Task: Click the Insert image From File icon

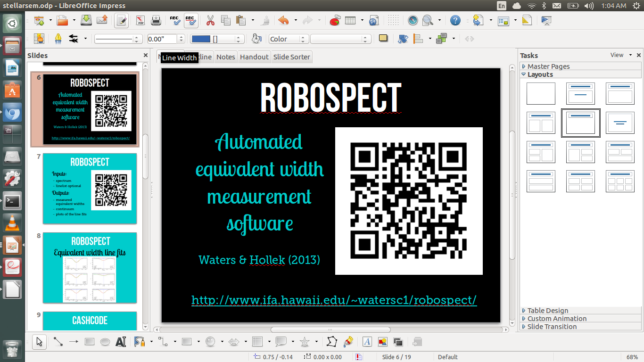Action: (382, 342)
